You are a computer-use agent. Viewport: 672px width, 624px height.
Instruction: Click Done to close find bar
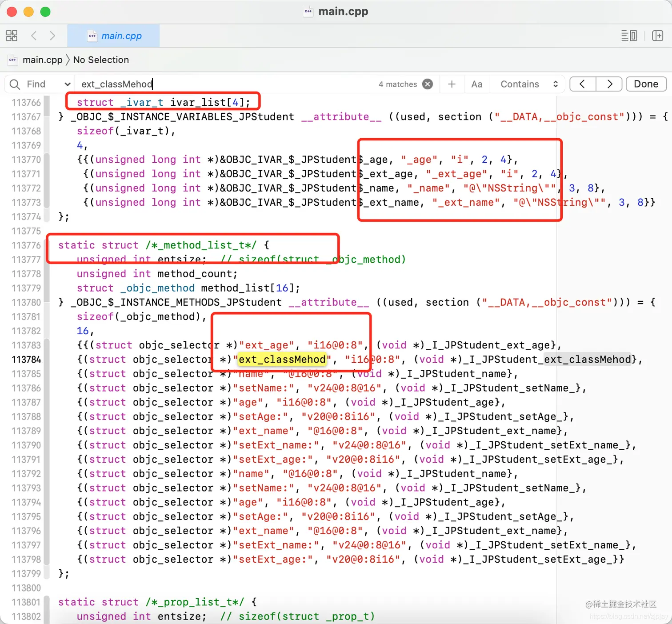click(x=646, y=84)
